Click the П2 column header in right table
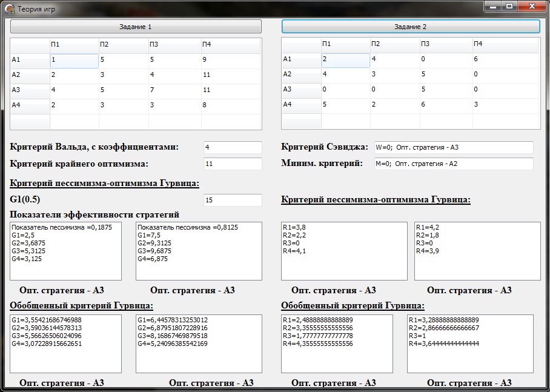The image size is (550, 392). (x=395, y=45)
